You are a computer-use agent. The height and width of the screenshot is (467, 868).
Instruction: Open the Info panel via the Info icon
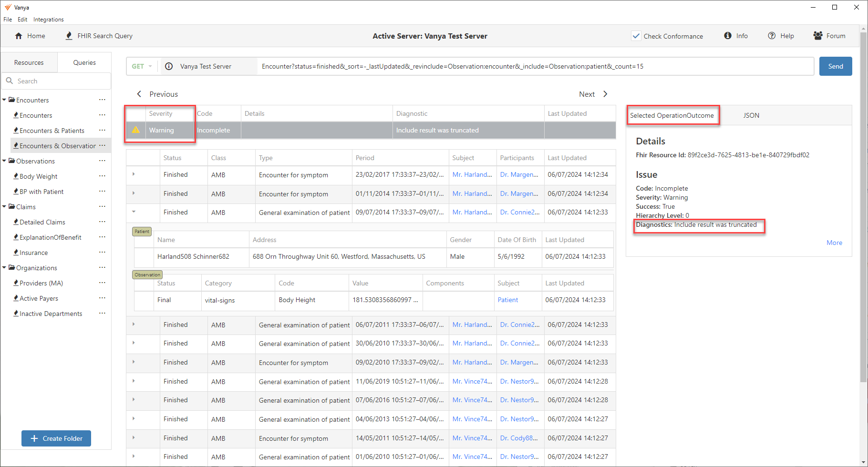pyautogui.click(x=728, y=36)
